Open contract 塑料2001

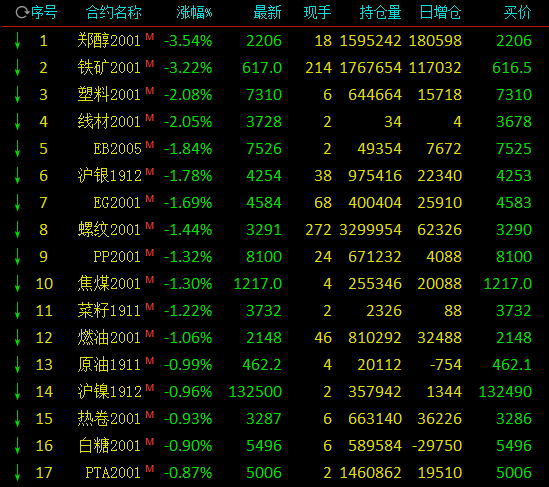click(109, 95)
